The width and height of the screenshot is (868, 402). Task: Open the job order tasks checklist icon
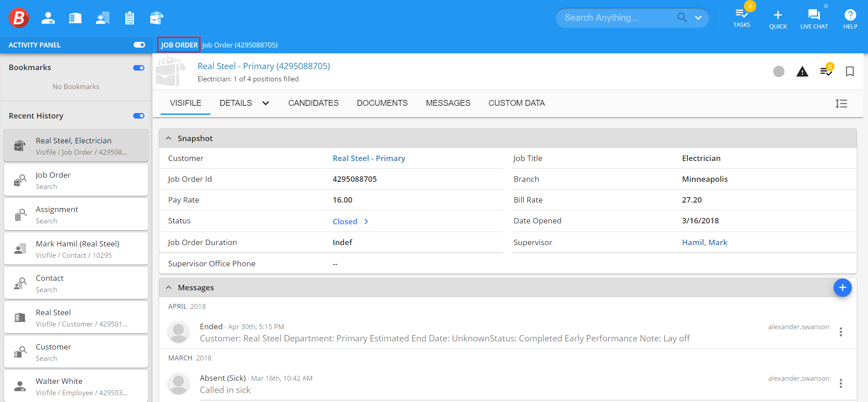pyautogui.click(x=826, y=71)
